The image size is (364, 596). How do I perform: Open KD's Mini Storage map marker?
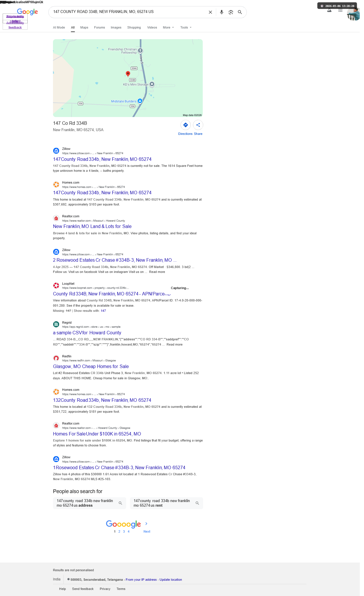point(152,84)
